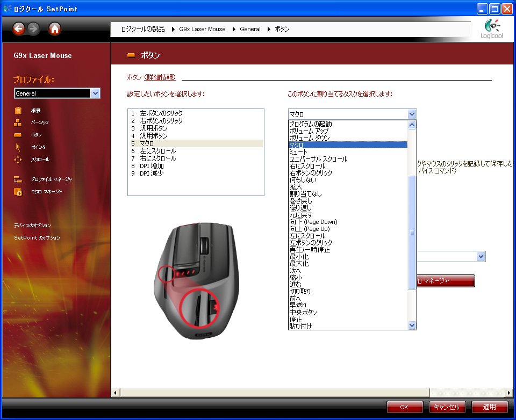The image size is (516, 420).
Task: Click the ロジクールの製品 breadcrumb
Action: (143, 30)
